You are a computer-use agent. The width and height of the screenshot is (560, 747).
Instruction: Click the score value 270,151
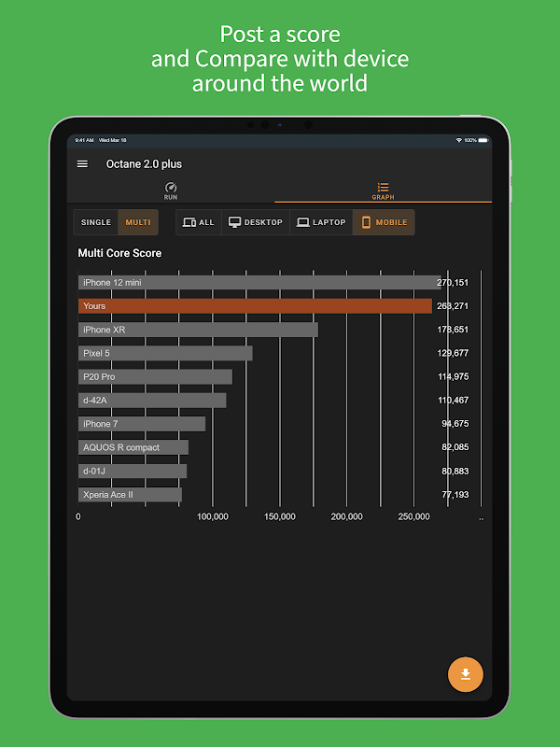(453, 283)
